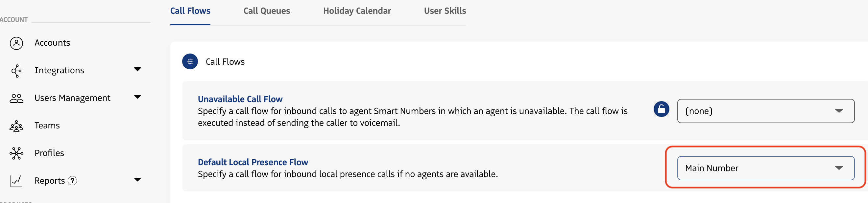Click the blue Call Flows header icon
Screen dimensions: 868x203
click(x=190, y=62)
